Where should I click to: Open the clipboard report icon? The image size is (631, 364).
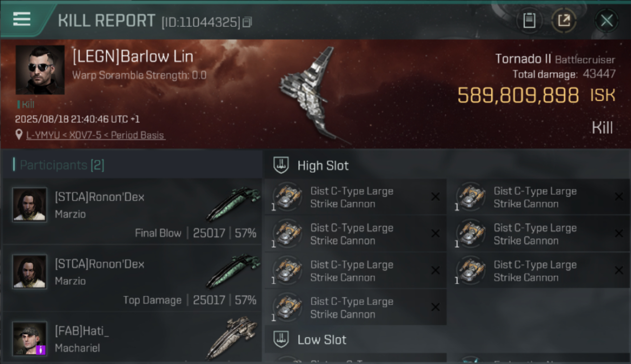coord(529,20)
